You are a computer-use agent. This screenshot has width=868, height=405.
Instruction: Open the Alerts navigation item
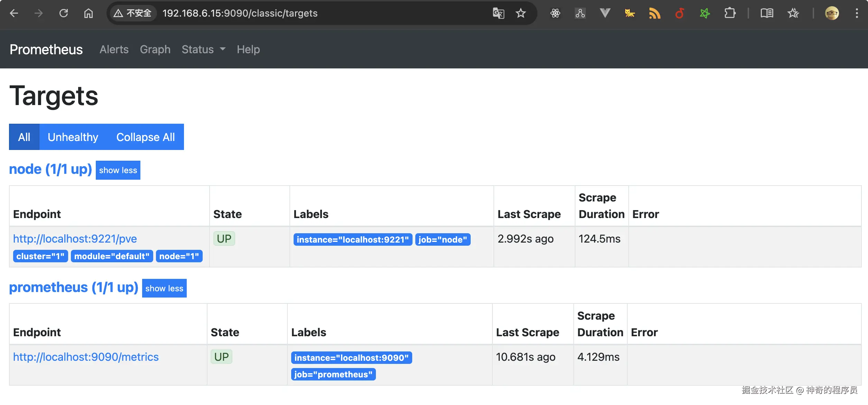pos(114,49)
